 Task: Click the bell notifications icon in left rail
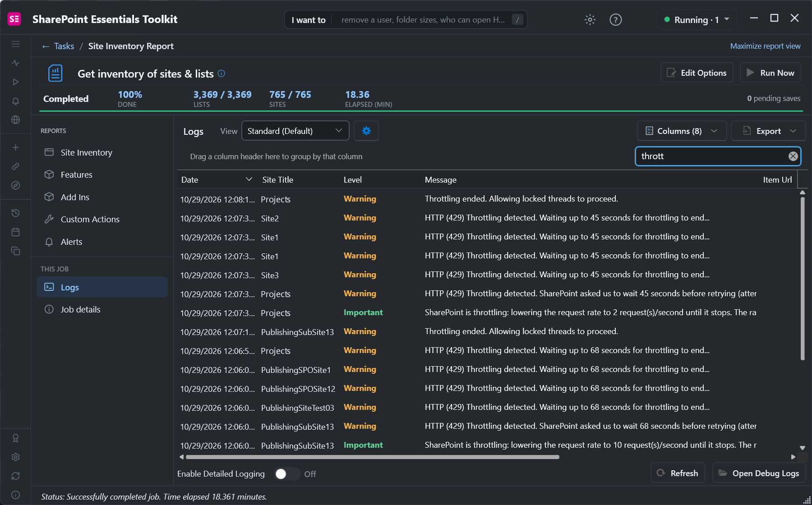[15, 101]
